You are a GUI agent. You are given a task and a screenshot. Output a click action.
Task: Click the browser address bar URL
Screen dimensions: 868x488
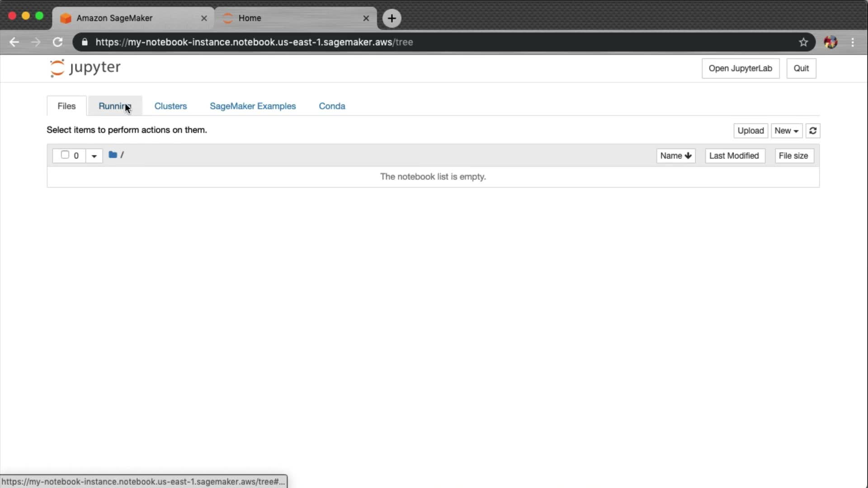(x=254, y=42)
